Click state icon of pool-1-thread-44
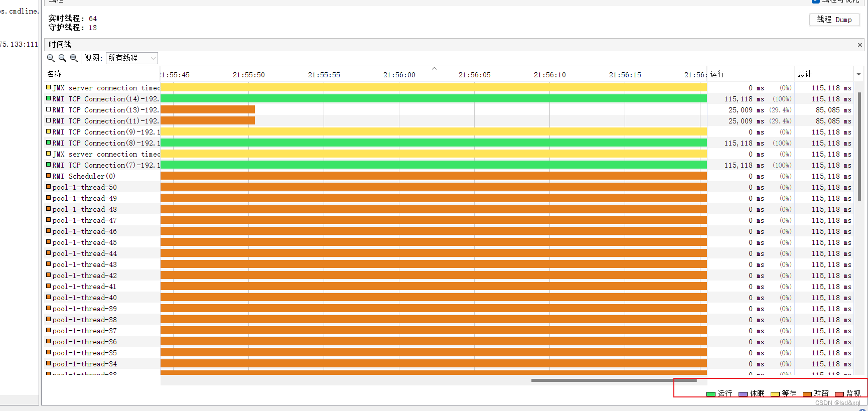The image size is (868, 411). pyautogui.click(x=49, y=253)
